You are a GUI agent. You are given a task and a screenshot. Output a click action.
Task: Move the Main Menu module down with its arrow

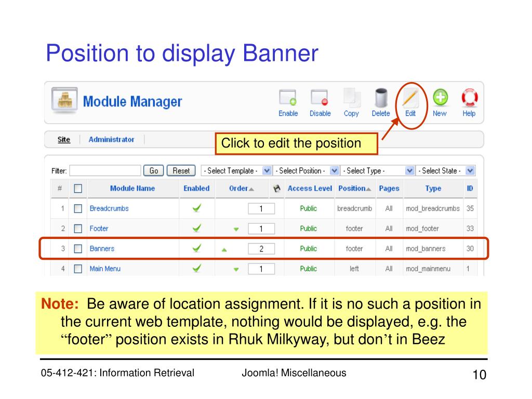[236, 270]
